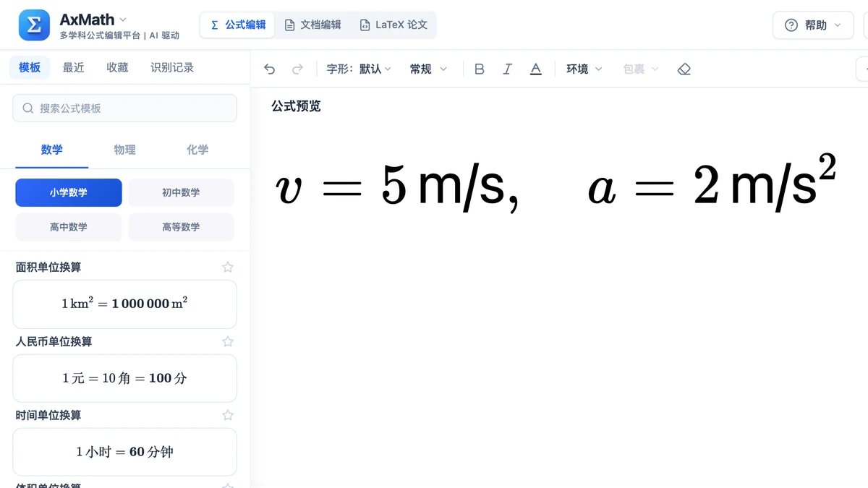Viewport: 868px width, 488px height.
Task: Select the 模板 sidebar tab
Action: point(30,67)
